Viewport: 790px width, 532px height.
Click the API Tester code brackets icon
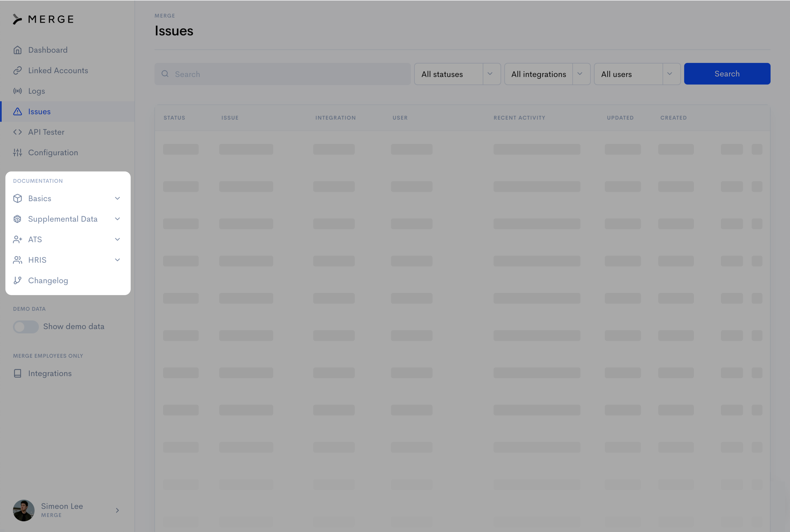pyautogui.click(x=18, y=132)
